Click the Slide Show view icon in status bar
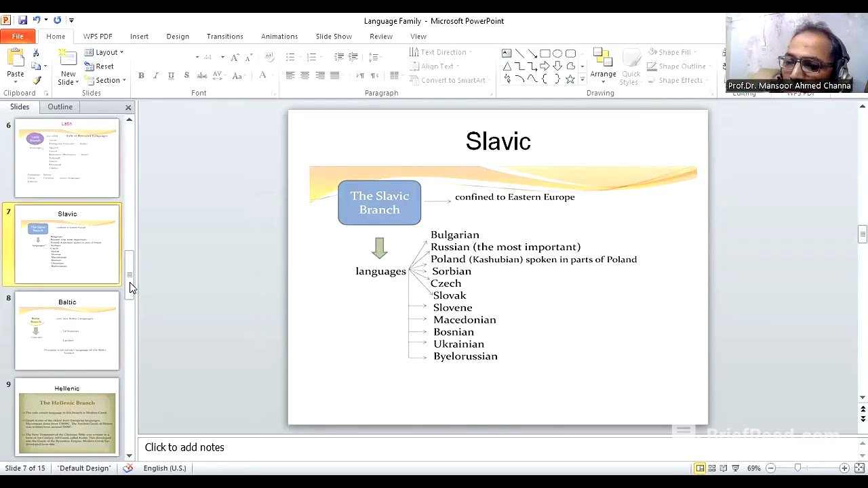The height and width of the screenshot is (488, 868). tap(735, 468)
